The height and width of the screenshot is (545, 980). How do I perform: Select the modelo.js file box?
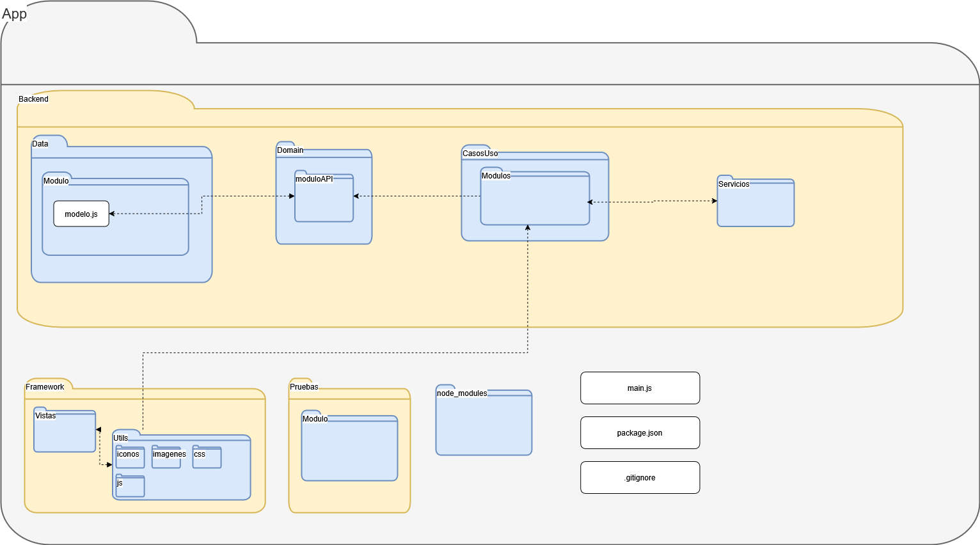81,214
